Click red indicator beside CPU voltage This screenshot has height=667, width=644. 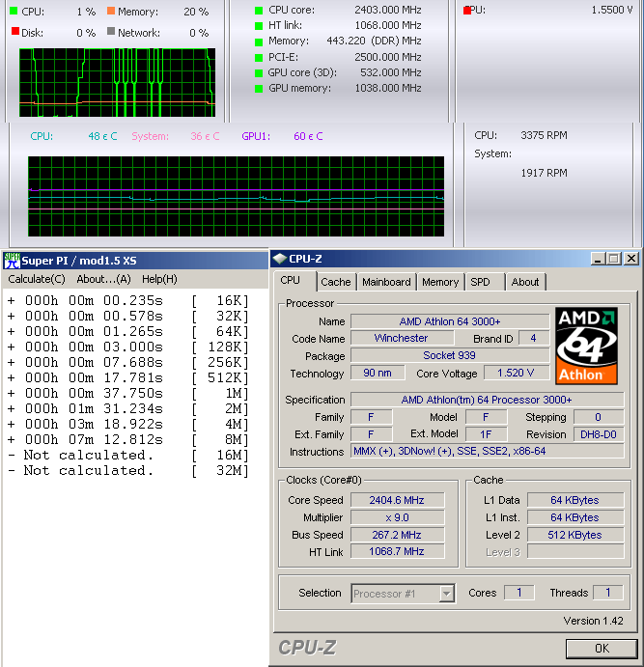point(467,11)
